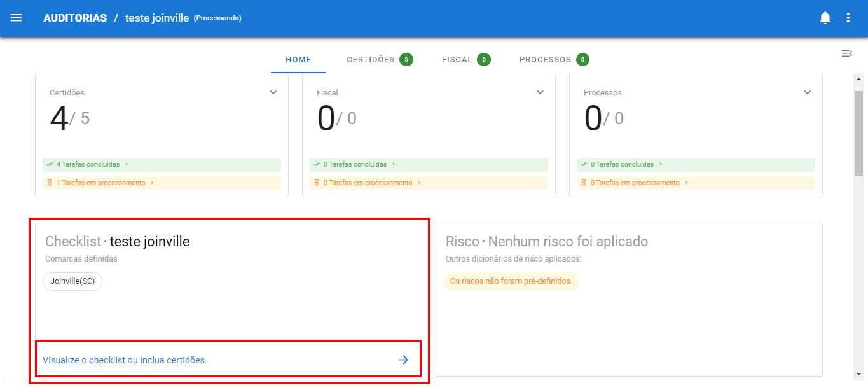
Task: Click the arrow icon in Checklist card
Action: tap(403, 360)
